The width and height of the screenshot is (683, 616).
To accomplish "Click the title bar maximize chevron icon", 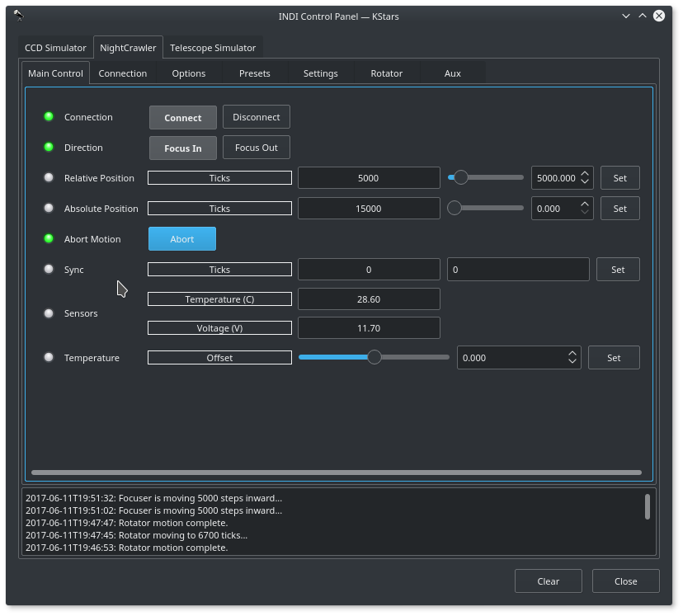I will click(x=643, y=16).
